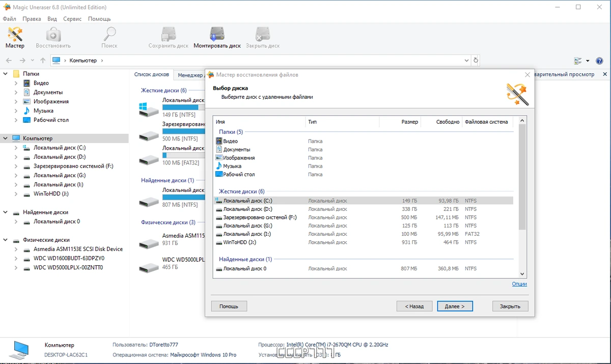Expand Документы node in the folder tree

coord(16,92)
